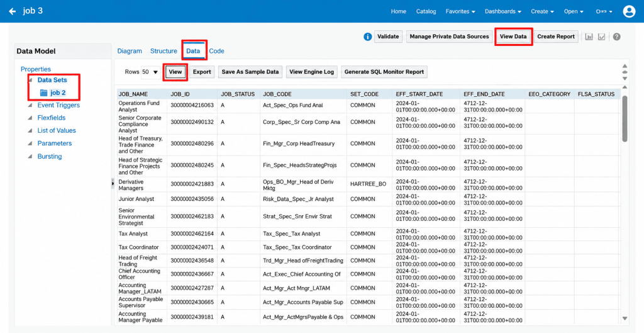Click the job ID cell 30000004216063
Screen dimensions: 644x333
pyautogui.click(x=192, y=105)
